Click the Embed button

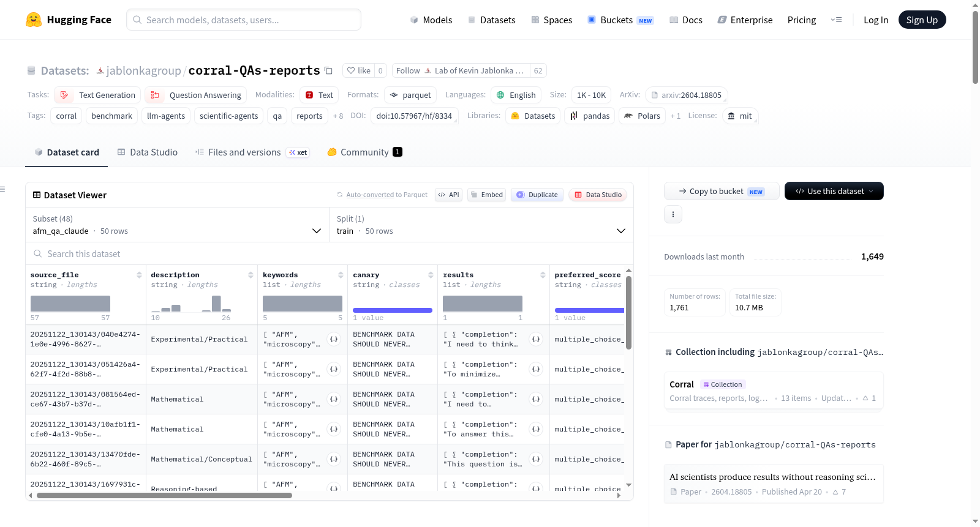pos(486,195)
